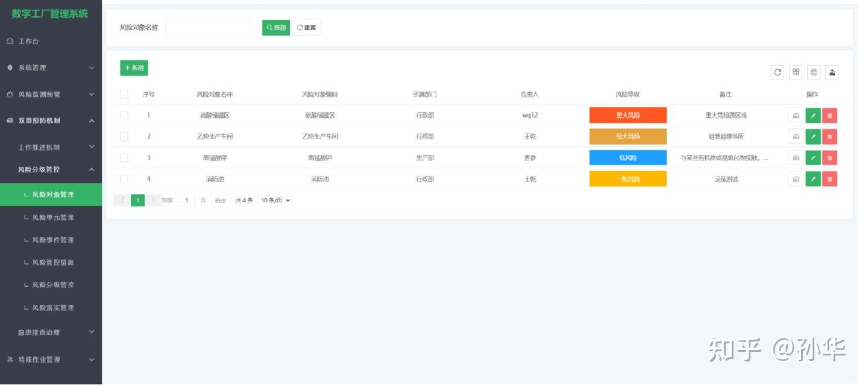Click the 双重预防机制 sidebar icon

click(10, 121)
